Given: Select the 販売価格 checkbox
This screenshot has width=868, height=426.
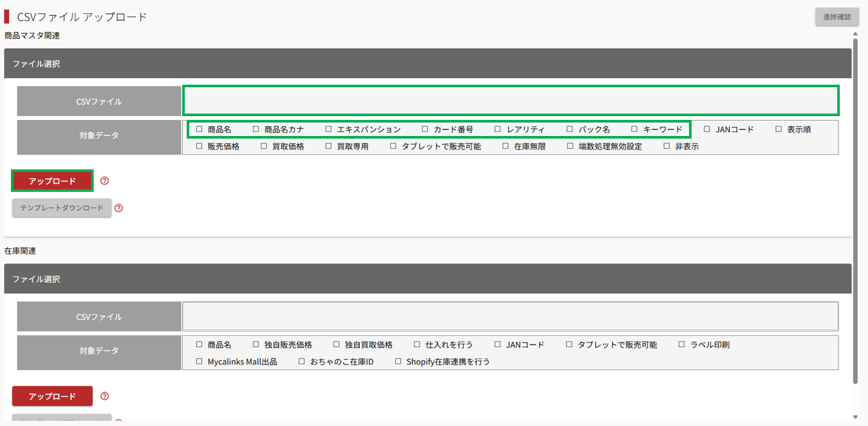Looking at the screenshot, I should [x=199, y=146].
